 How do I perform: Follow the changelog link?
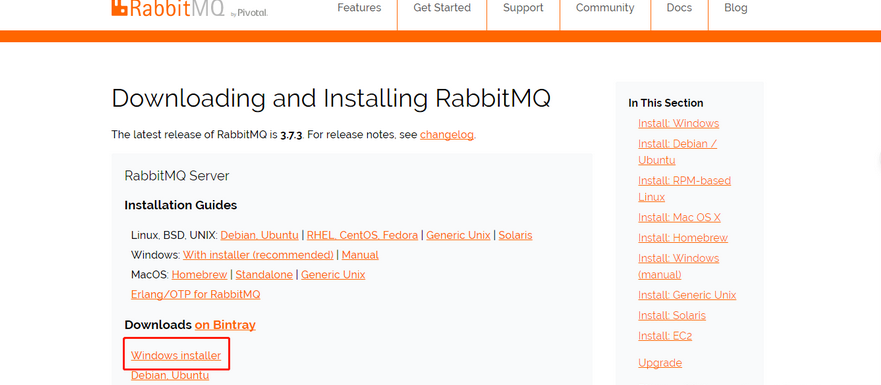coord(447,135)
